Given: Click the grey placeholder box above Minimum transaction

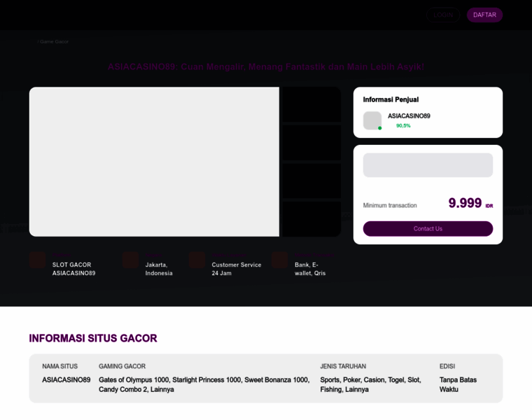Looking at the screenshot, I should 428,165.
